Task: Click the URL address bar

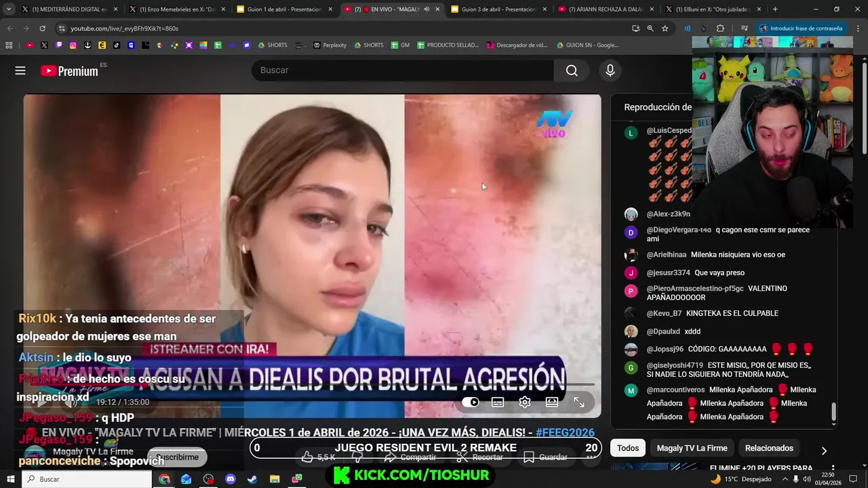Action: coord(339,28)
